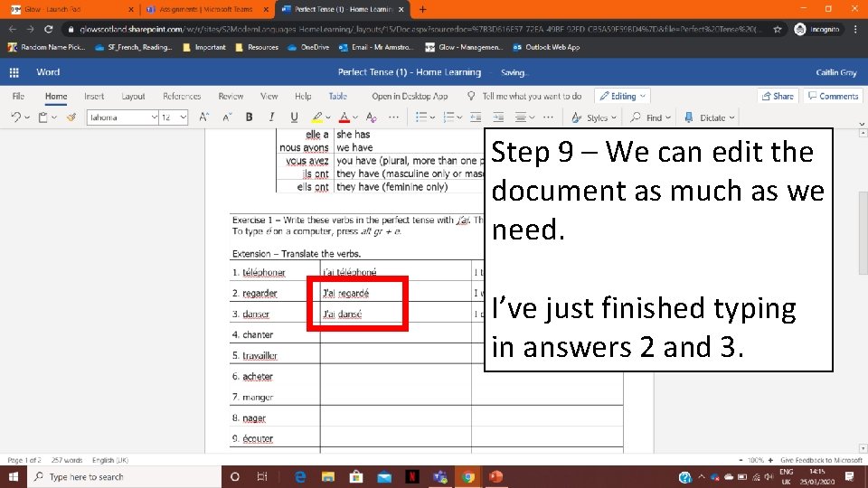Clear formatting with the eraser A icon

371,117
